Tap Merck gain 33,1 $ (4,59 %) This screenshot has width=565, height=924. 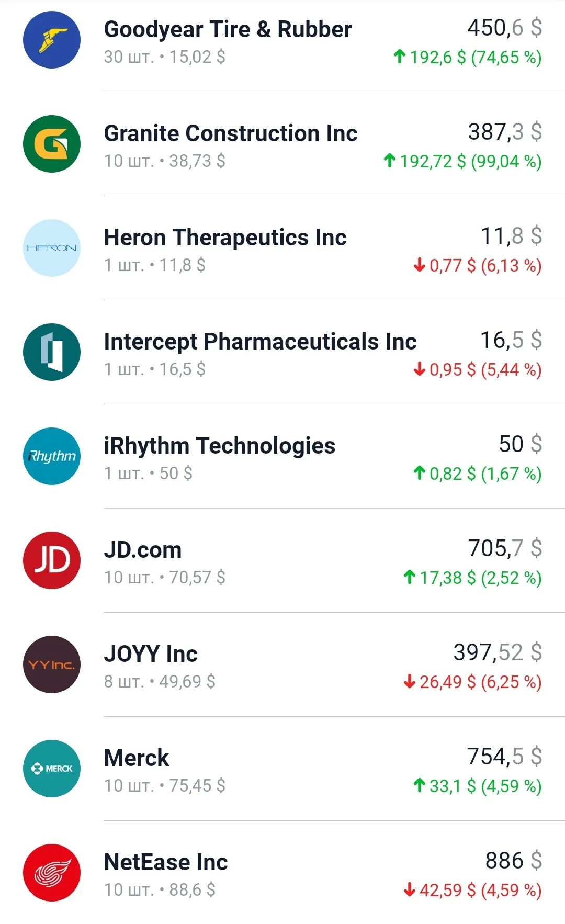[x=477, y=786]
